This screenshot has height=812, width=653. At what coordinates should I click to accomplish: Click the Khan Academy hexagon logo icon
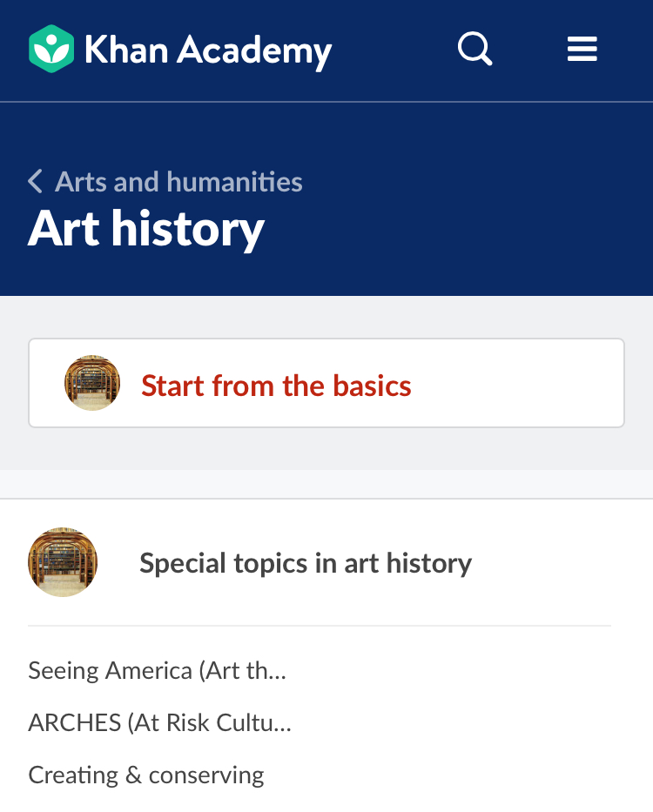click(51, 49)
